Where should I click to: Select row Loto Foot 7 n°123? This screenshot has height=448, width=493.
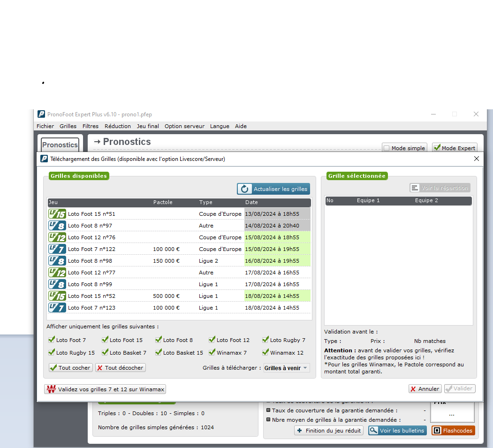coord(179,308)
